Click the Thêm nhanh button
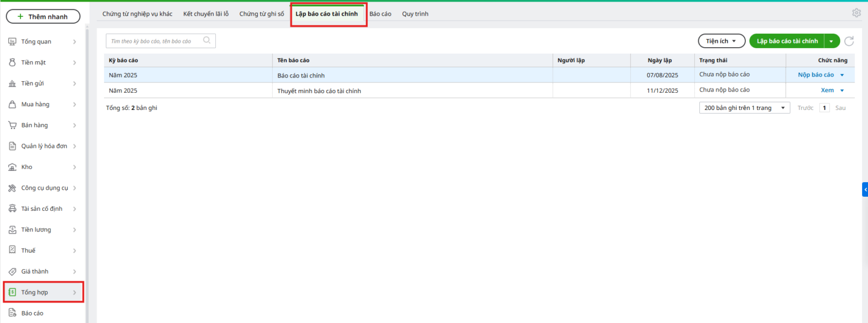868x323 pixels. coord(43,17)
